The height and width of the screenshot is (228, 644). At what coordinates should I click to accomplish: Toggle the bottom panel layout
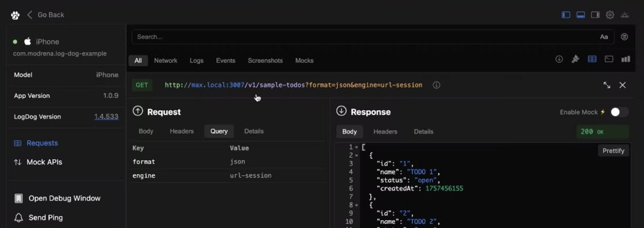tap(581, 15)
